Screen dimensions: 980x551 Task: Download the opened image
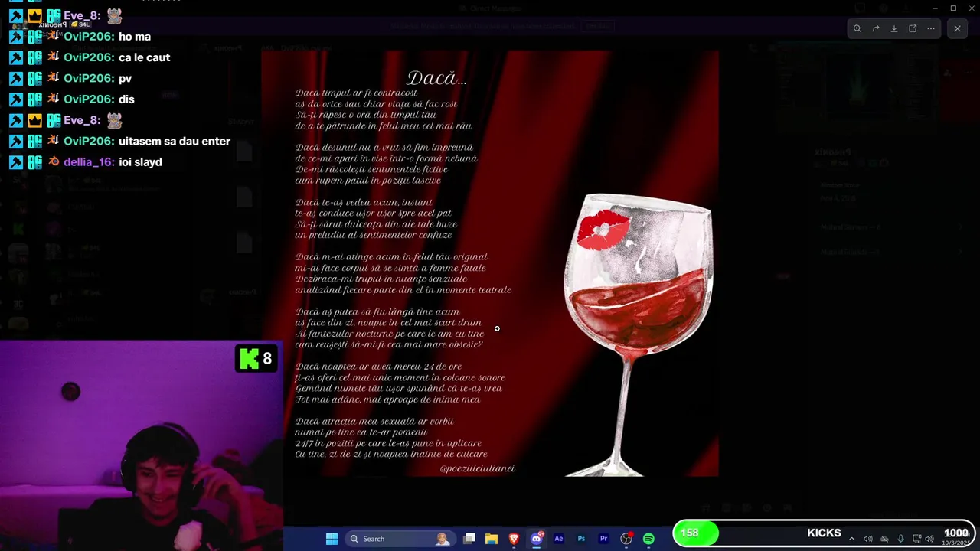[x=894, y=28]
